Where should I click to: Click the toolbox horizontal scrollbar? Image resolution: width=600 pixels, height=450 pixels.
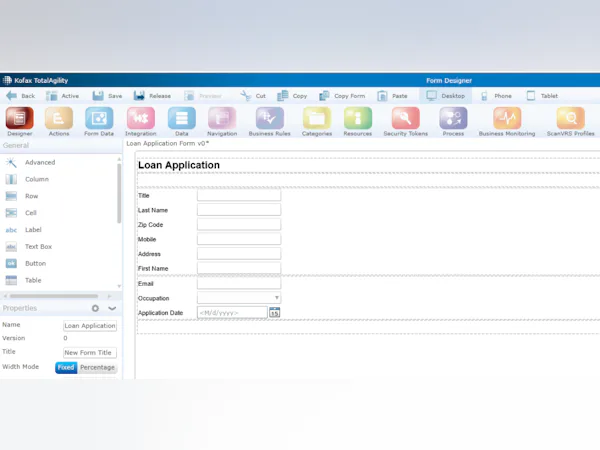point(54,296)
